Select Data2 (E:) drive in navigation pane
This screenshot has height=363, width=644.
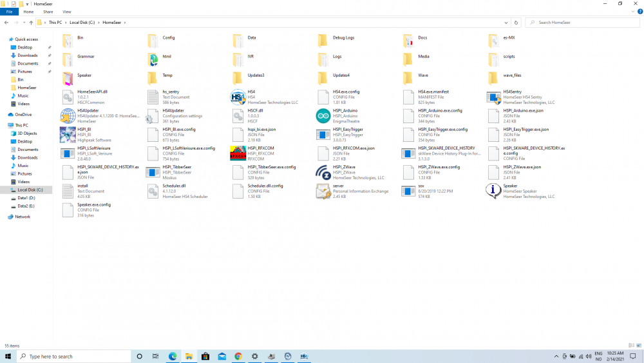click(x=26, y=206)
